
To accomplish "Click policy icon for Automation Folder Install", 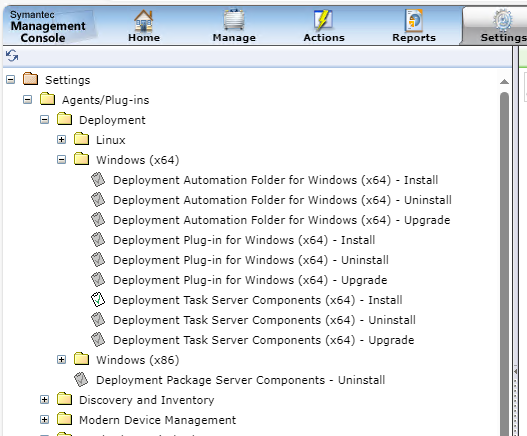I will pos(98,180).
